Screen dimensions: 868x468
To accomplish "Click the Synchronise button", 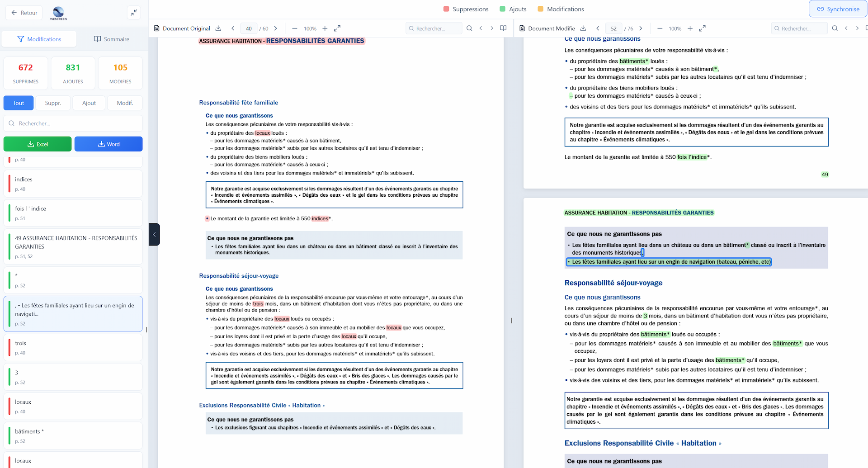I will pos(838,9).
